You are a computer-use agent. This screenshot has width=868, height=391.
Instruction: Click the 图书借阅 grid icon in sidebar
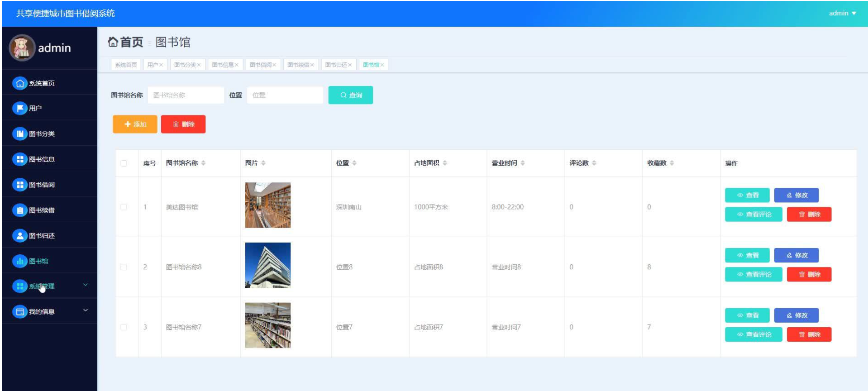click(x=19, y=185)
